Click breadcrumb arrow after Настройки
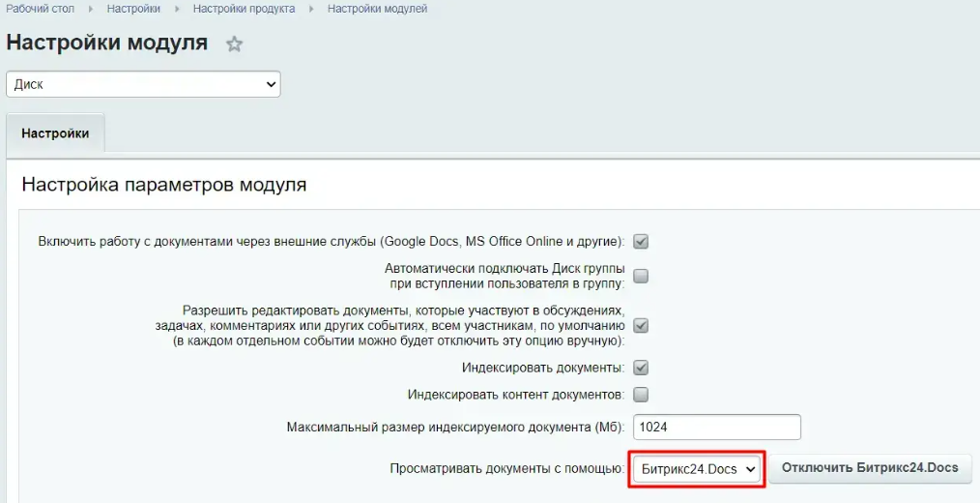Screen dimensions: 980x503 [176, 9]
